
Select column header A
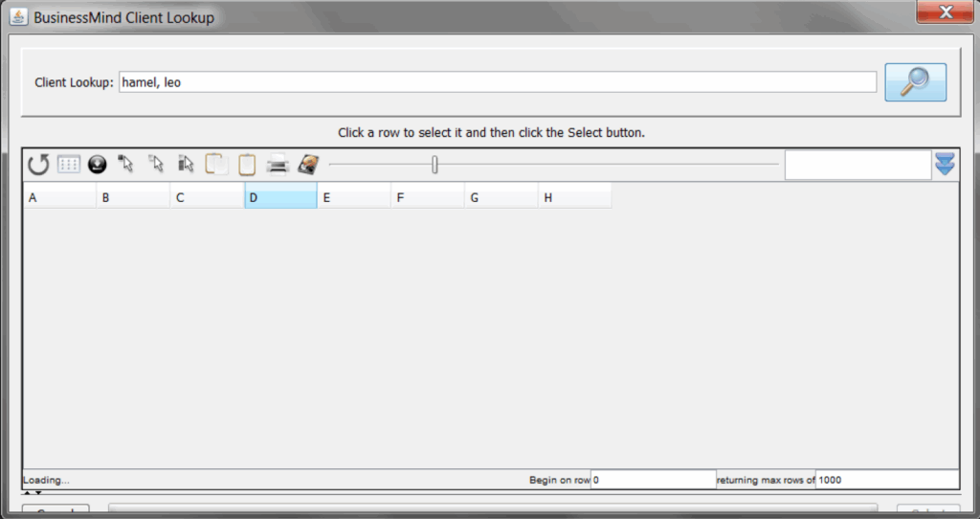coord(59,197)
